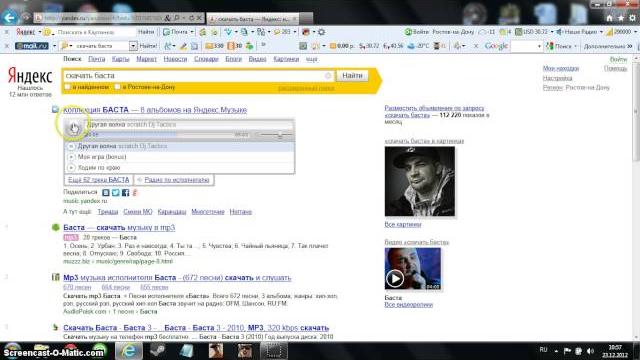Expand Наше Радио dropdown on toolbar
Image resolution: width=640 pixels, height=360 pixels.
coord(601,32)
